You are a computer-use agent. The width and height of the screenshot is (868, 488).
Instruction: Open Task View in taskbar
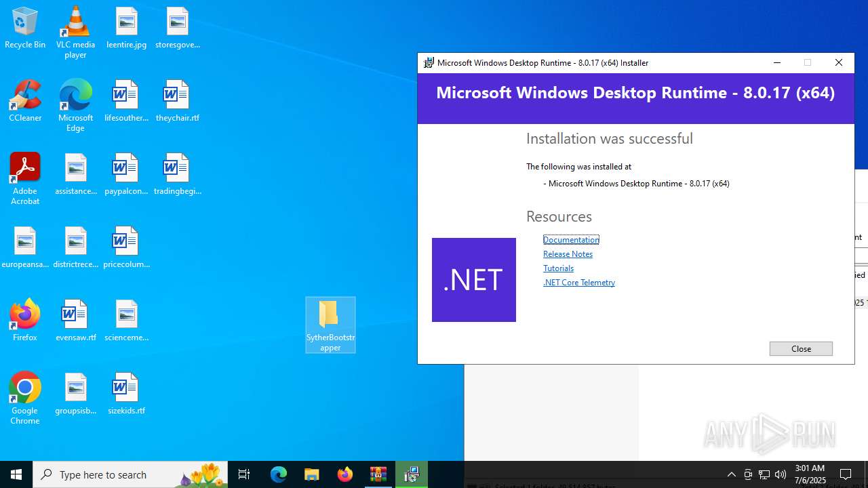tap(244, 474)
